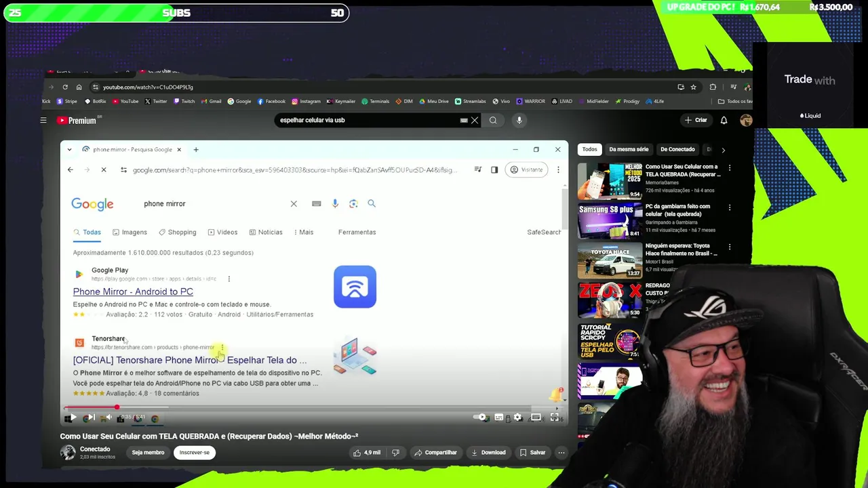Search by voice in Google search box
The image size is (868, 488).
click(x=335, y=203)
